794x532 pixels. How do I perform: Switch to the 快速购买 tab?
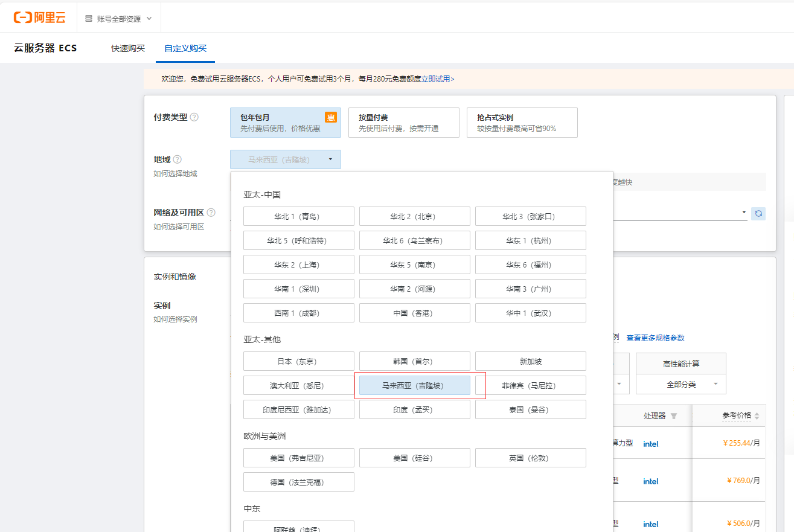click(128, 48)
